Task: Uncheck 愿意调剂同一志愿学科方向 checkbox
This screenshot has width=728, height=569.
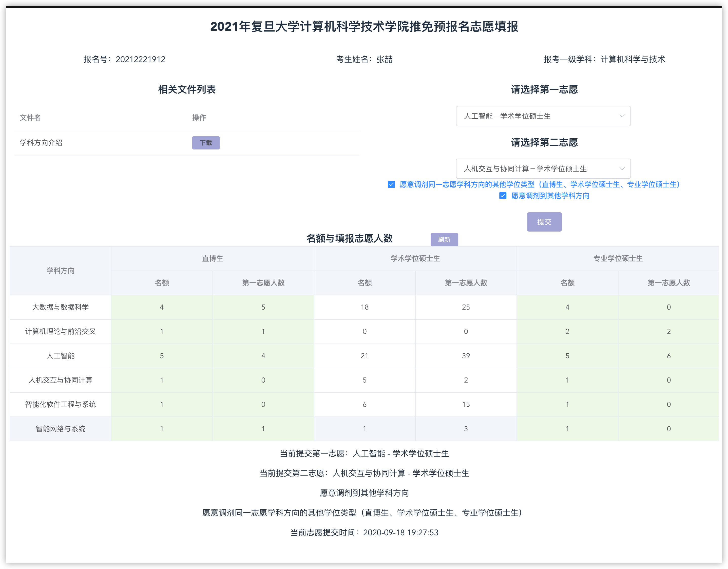Action: (391, 184)
